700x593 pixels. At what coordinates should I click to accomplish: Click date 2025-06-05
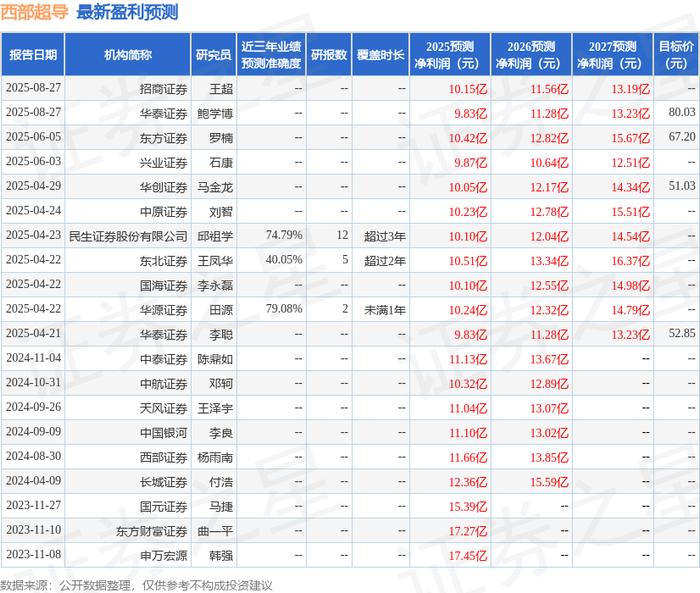pyautogui.click(x=33, y=137)
